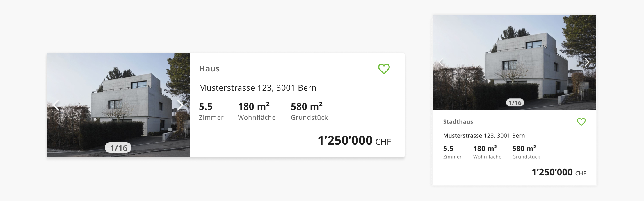Click 580 m² Grundstück on Stadthaus card
Screen dimensions: 644x201
point(526,152)
